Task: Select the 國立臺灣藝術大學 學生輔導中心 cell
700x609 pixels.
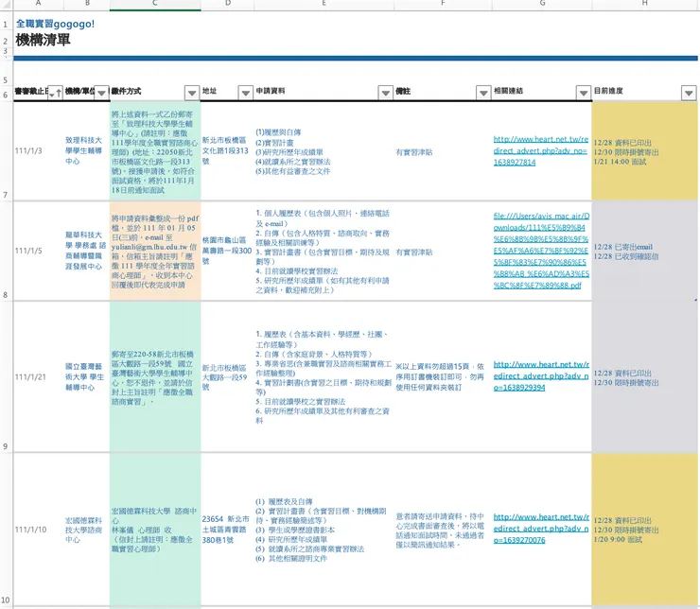Action: (87, 377)
